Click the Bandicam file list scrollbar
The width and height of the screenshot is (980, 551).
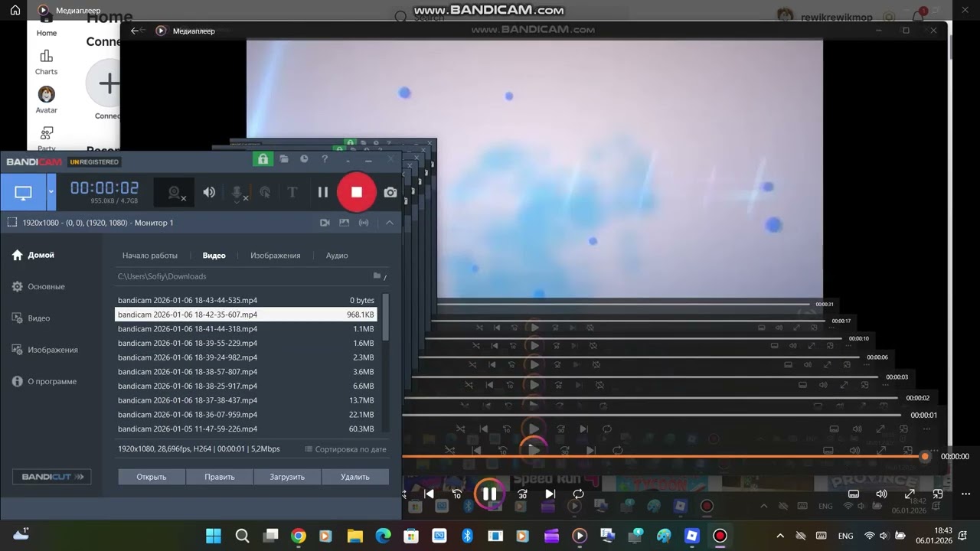[385, 316]
